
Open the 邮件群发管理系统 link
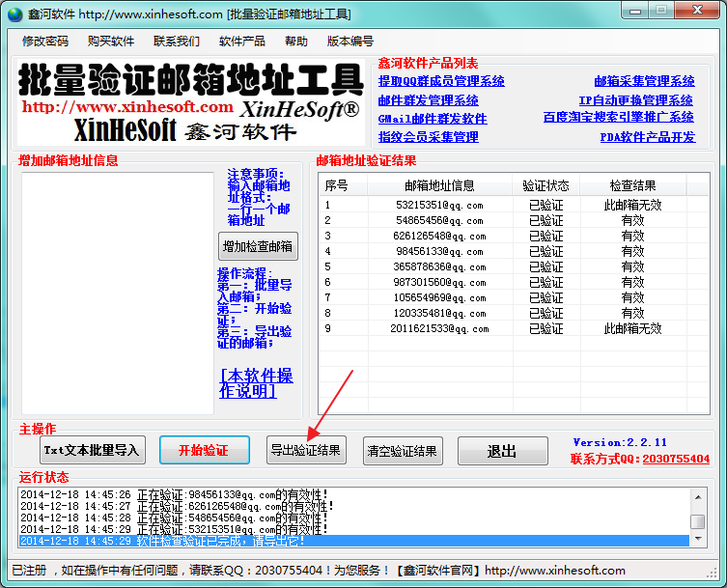point(428,100)
